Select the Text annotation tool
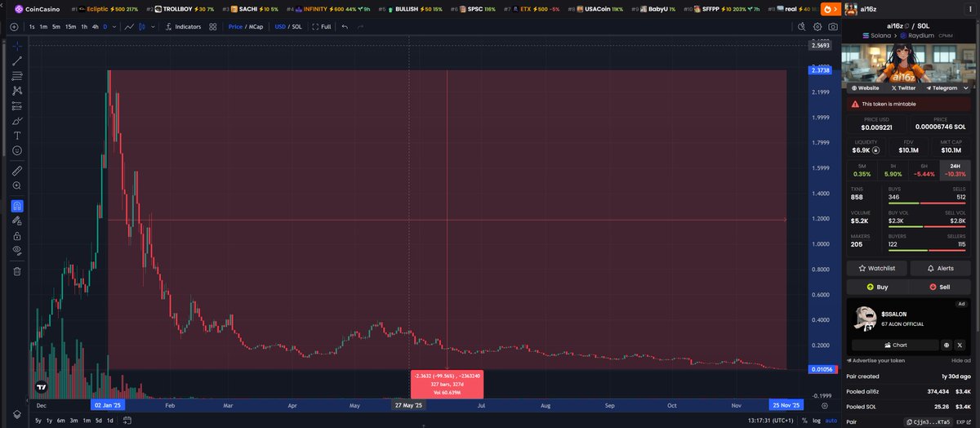980x428 pixels. (17, 136)
